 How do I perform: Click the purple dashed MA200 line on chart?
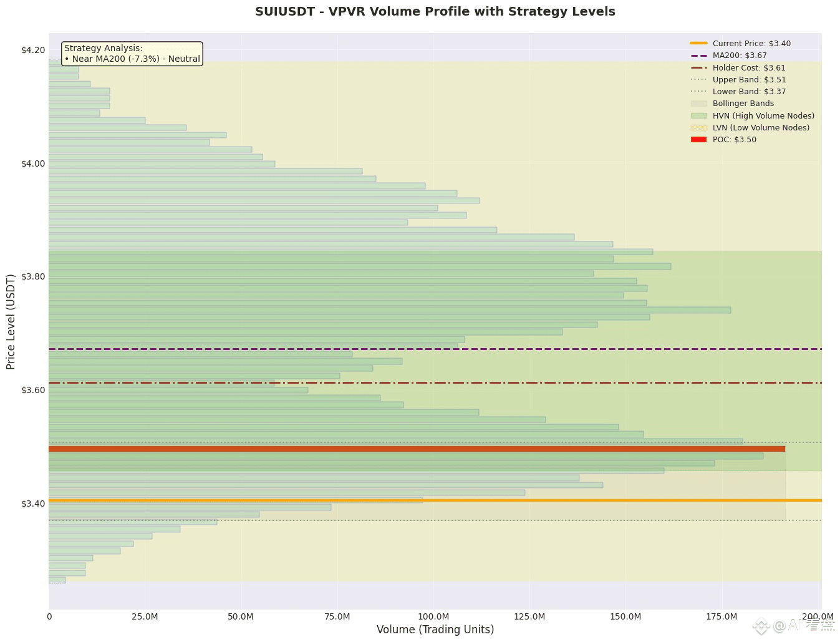[435, 349]
